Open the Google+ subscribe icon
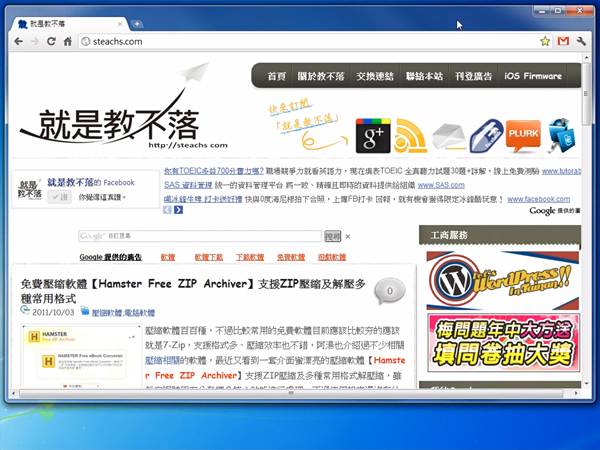The height and width of the screenshot is (450, 600). point(373,135)
